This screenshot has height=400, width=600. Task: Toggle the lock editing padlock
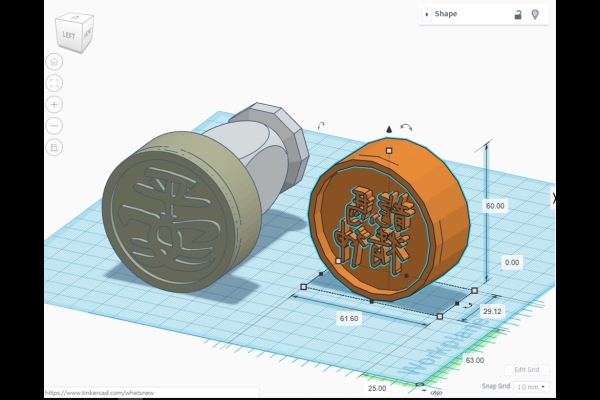pyautogui.click(x=518, y=14)
